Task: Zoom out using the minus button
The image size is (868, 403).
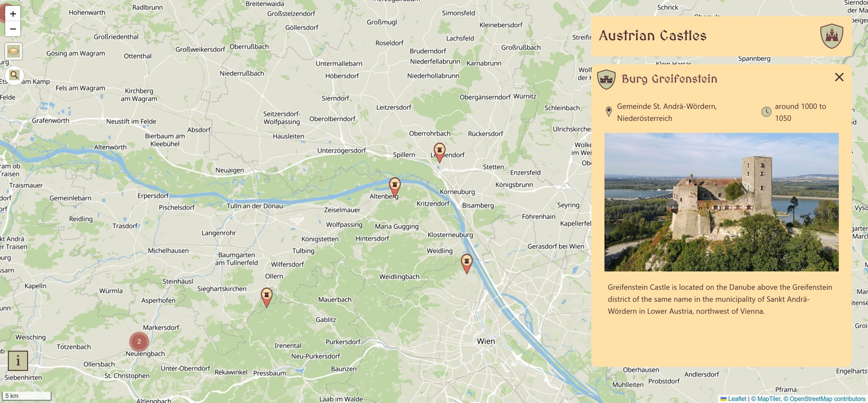Action: pos(12,29)
